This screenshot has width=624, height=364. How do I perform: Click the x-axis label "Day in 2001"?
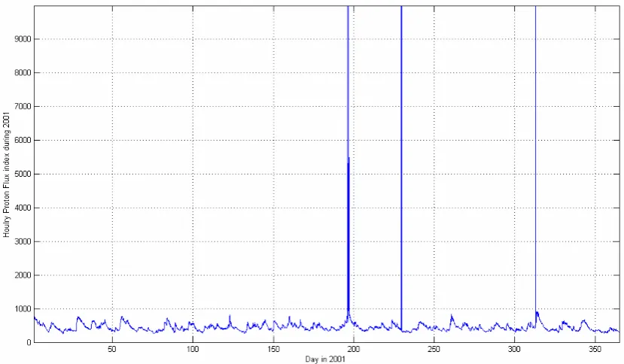(x=325, y=359)
